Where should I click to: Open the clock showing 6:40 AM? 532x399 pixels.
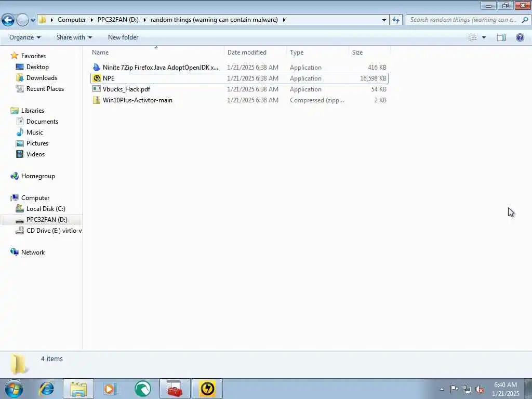tap(506, 389)
